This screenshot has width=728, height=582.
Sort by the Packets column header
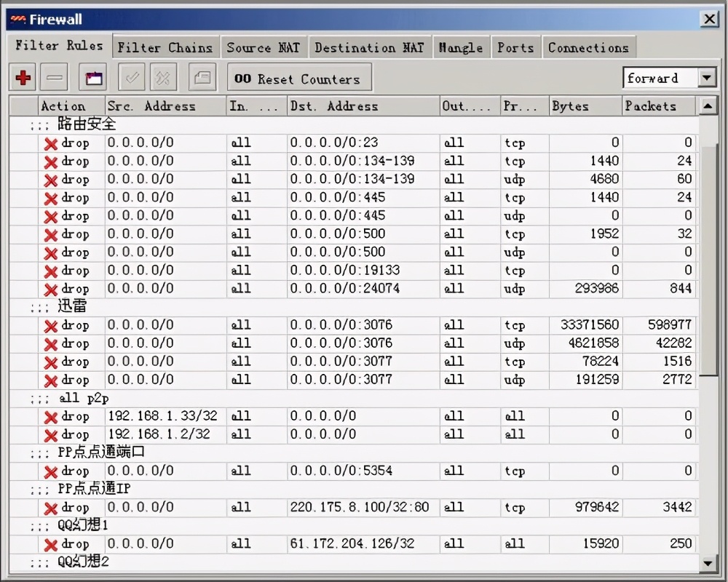coord(659,106)
